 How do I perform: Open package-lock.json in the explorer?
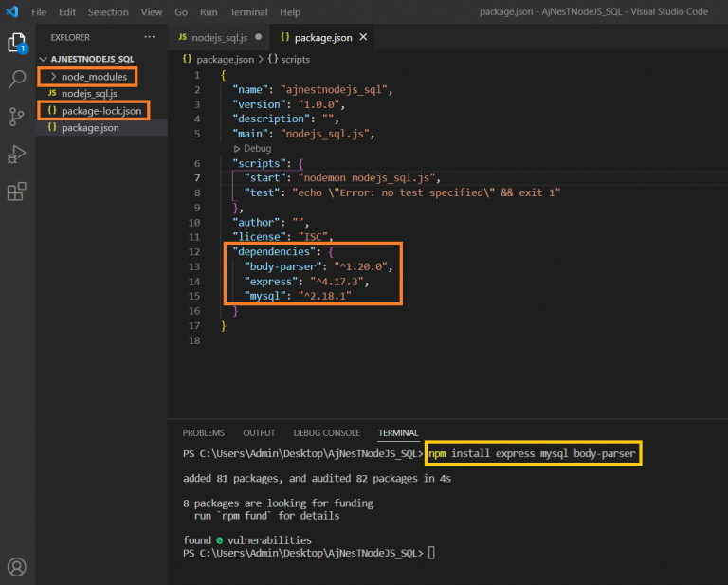click(101, 111)
